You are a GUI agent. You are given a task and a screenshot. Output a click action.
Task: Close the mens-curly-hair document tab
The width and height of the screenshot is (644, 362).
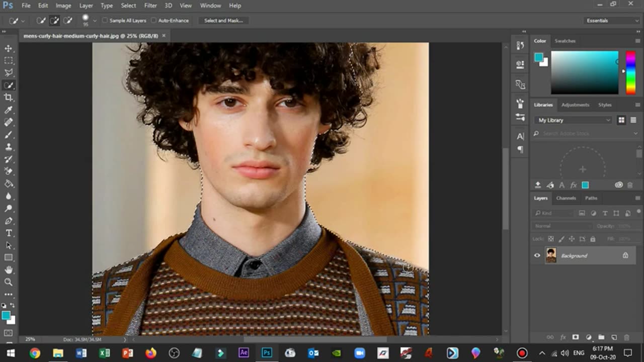pyautogui.click(x=164, y=36)
